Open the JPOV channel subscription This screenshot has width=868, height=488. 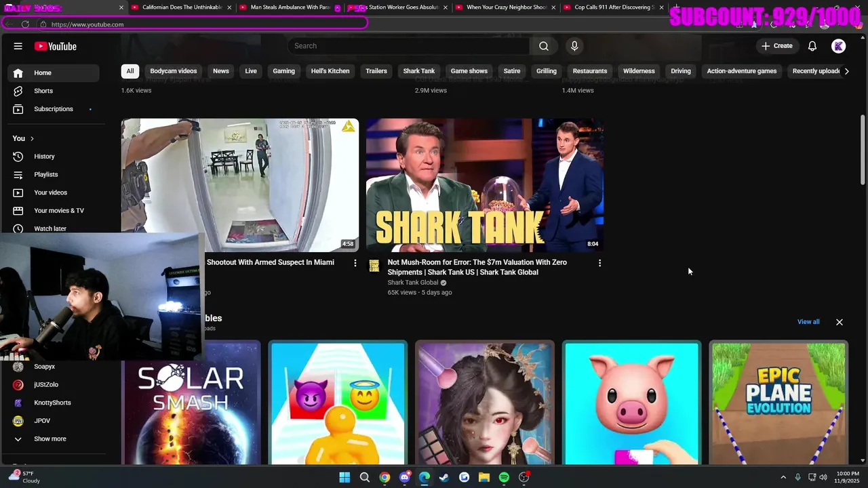pyautogui.click(x=54, y=421)
